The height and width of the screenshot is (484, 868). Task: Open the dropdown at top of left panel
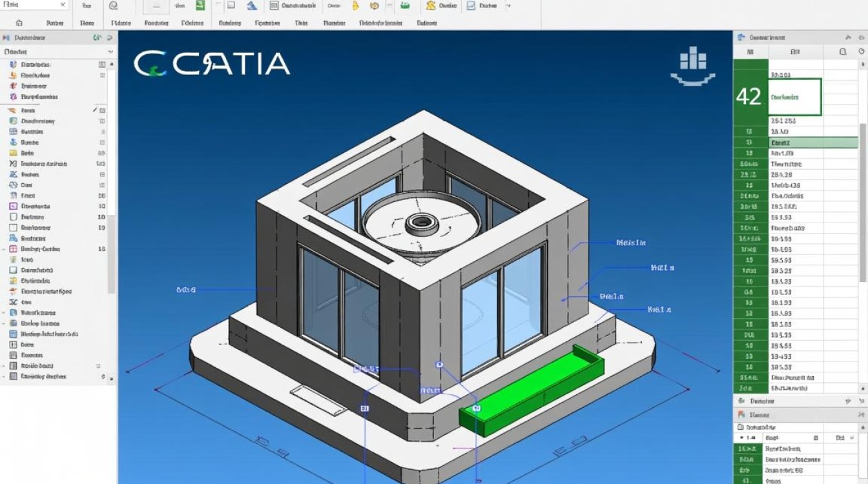[x=110, y=52]
